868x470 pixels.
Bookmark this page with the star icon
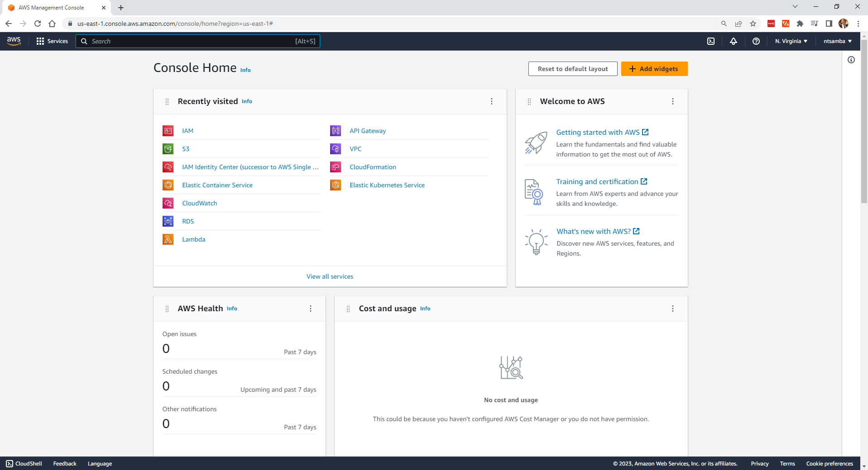pyautogui.click(x=753, y=24)
